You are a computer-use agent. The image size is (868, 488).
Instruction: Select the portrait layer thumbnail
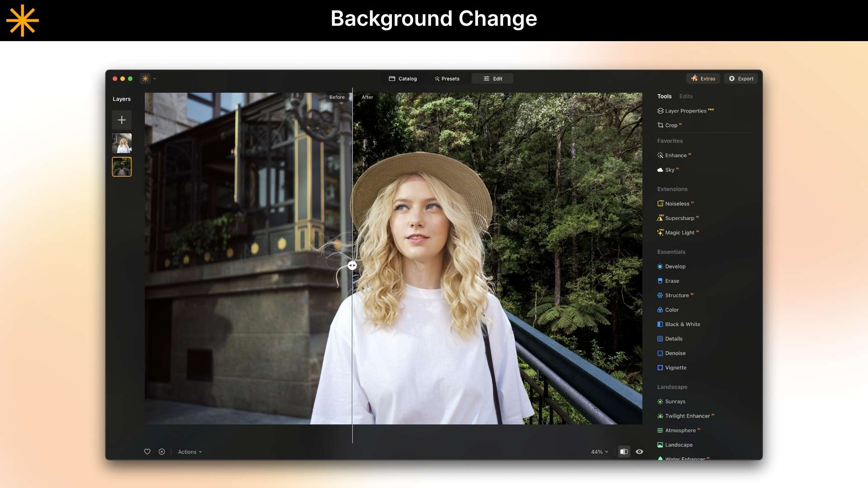coord(121,143)
